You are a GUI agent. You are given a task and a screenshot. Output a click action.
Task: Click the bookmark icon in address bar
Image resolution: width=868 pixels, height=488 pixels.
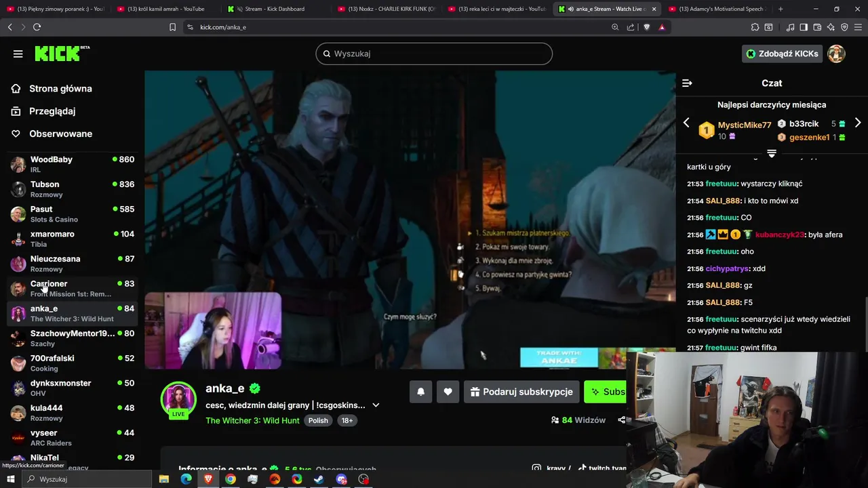pyautogui.click(x=172, y=27)
